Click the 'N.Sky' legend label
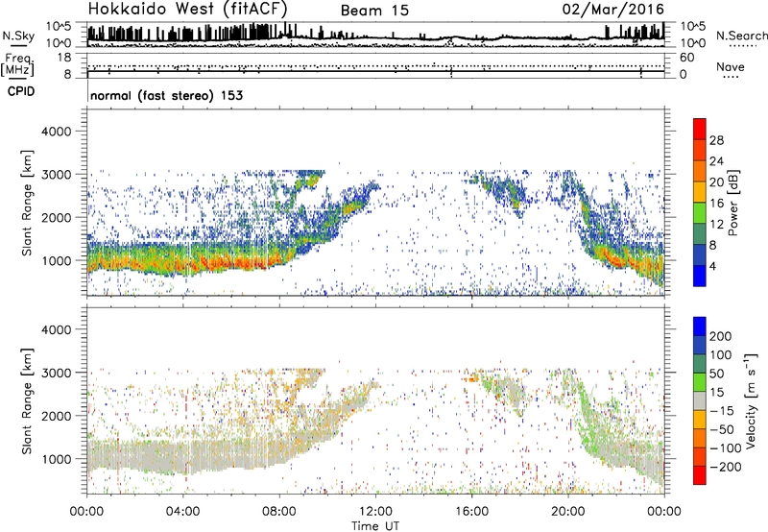 pyautogui.click(x=18, y=36)
